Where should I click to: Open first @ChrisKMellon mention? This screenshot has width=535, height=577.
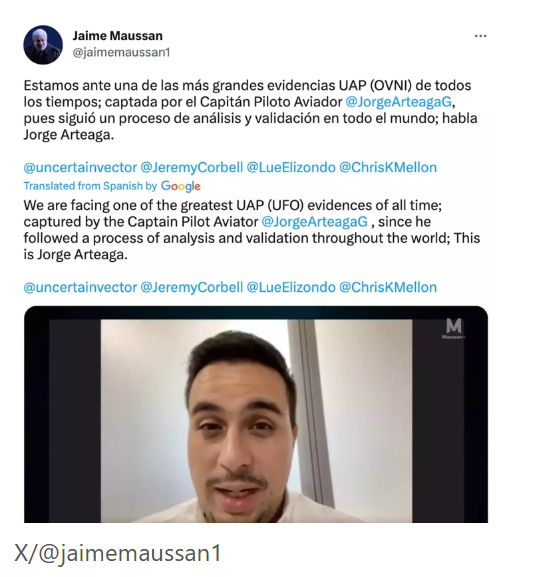click(x=388, y=167)
